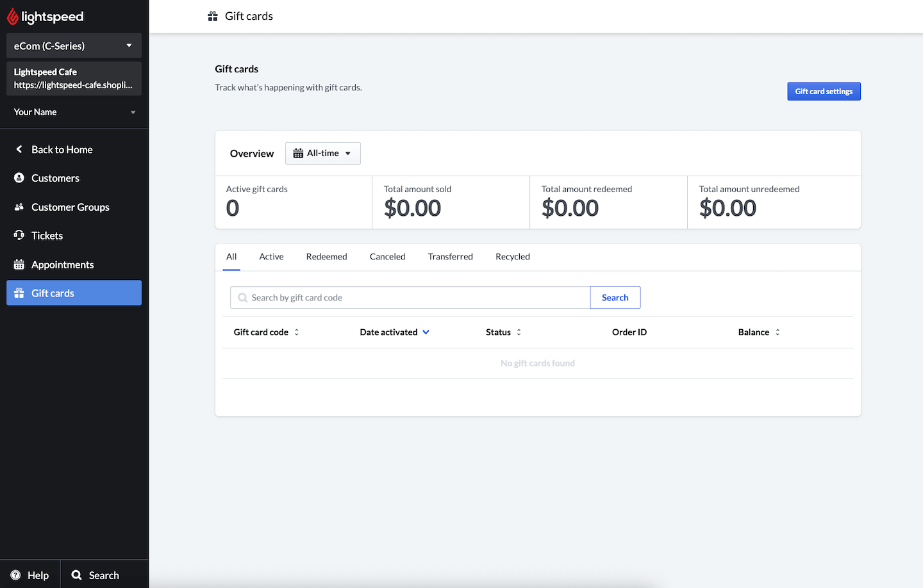Screen dimensions: 923x588
Task: Open the Transferred gift cards tab
Action: 450,257
